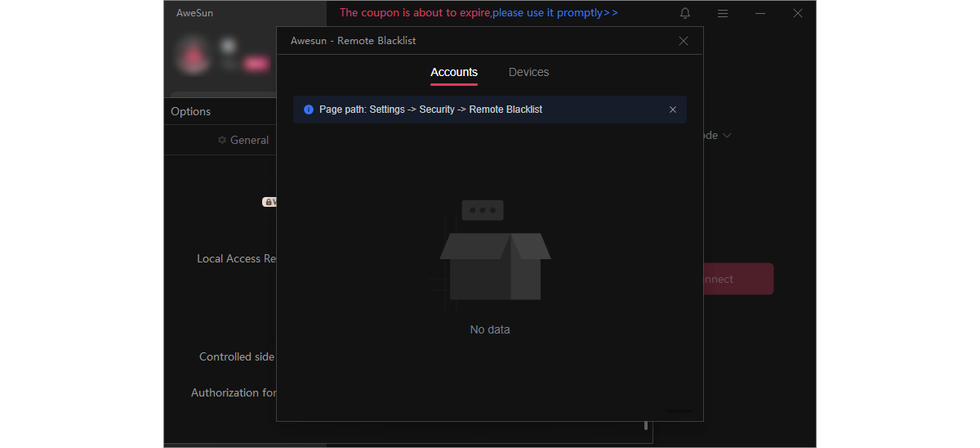
Task: Click the Controlled side label
Action: click(238, 356)
